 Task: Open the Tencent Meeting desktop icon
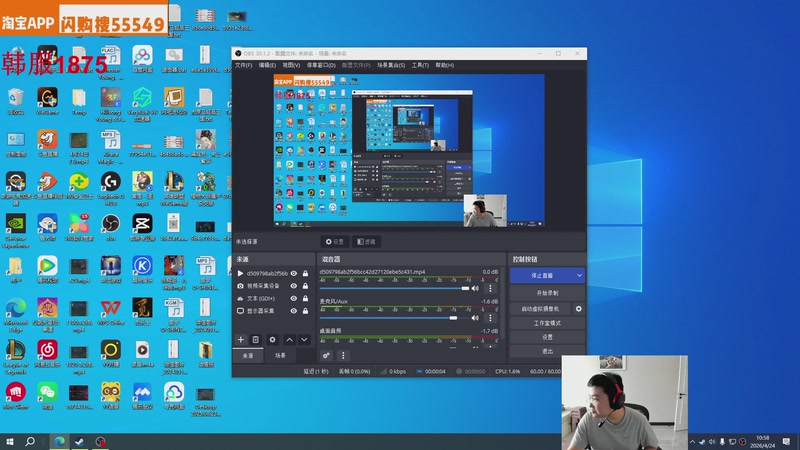(x=142, y=396)
